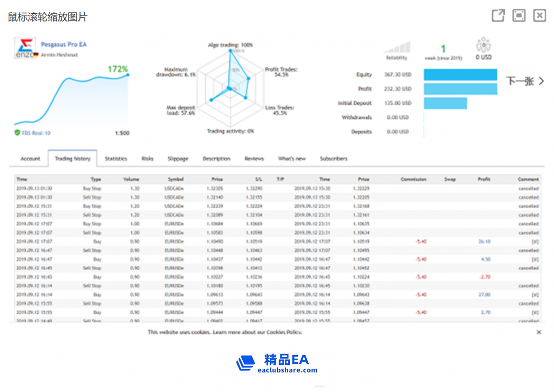Click the fullscreen view icon
Image resolution: width=554 pixels, height=392 pixels.
[519, 15]
